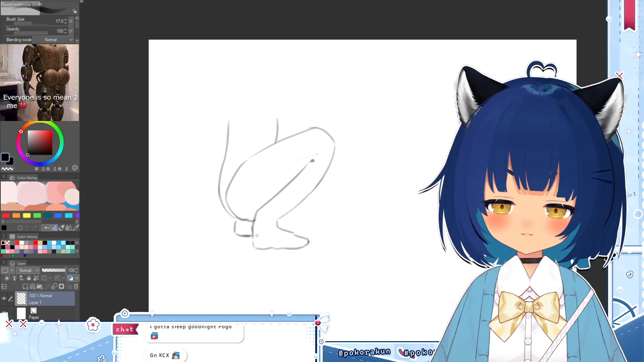Toggle the lock icon on brush preview
644x362 pixels.
tap(75, 11)
